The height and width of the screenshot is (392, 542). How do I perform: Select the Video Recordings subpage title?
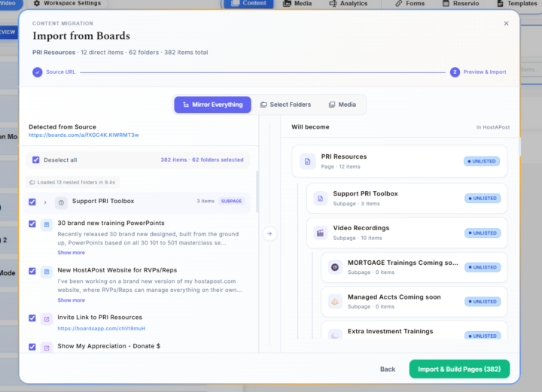coord(361,228)
